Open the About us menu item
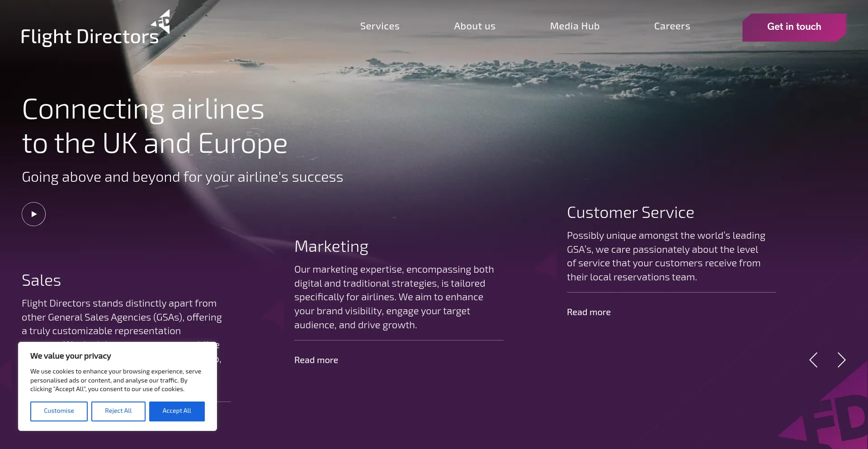Screen dimensions: 868x449 pyautogui.click(x=474, y=26)
